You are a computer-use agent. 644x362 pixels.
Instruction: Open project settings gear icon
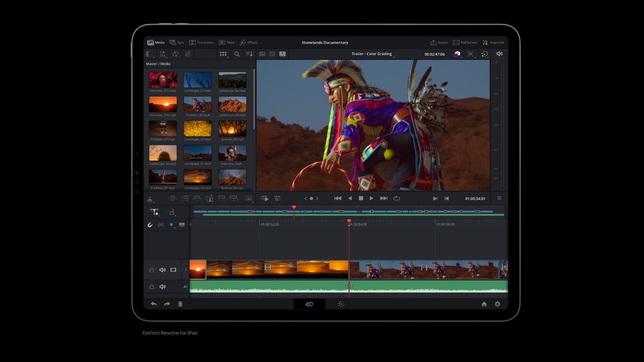tap(497, 304)
